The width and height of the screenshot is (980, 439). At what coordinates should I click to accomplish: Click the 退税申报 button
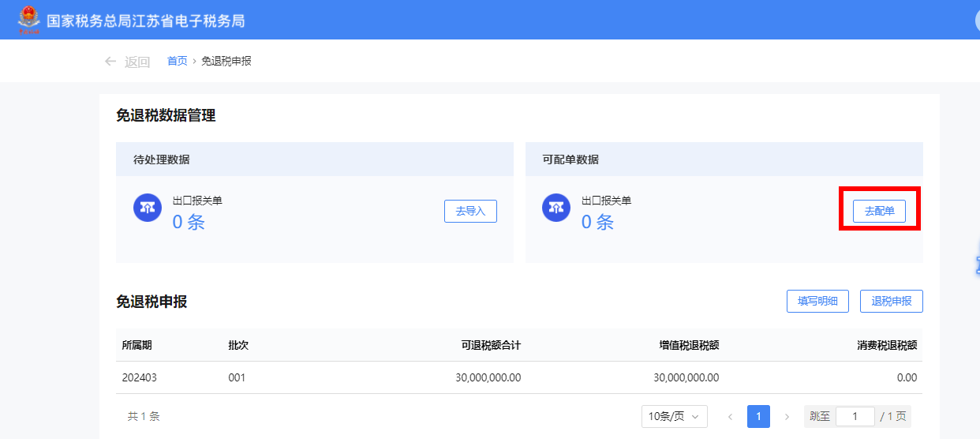891,301
